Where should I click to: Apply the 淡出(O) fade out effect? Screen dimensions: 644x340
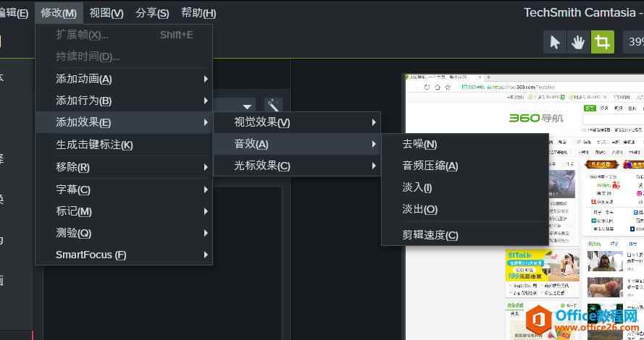point(465,209)
